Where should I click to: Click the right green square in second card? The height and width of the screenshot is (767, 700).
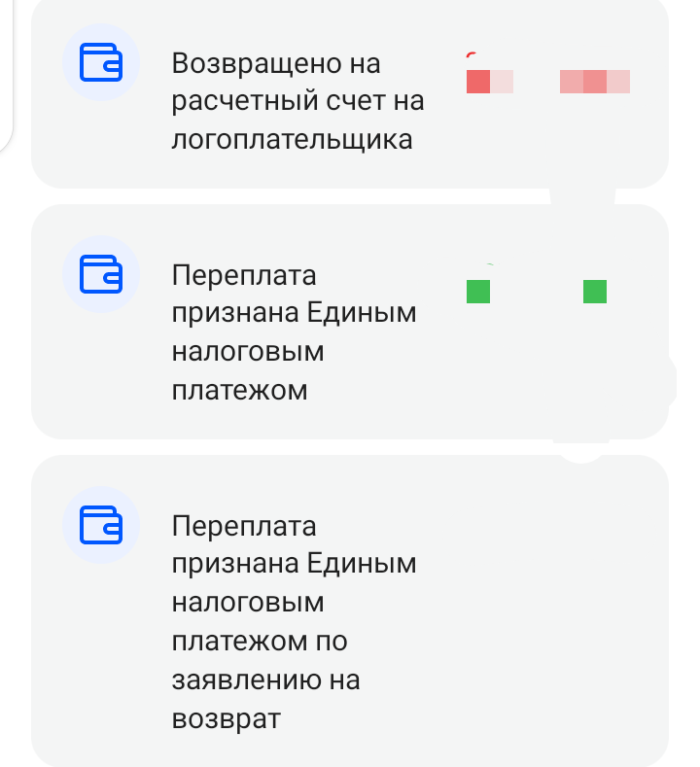point(595,292)
